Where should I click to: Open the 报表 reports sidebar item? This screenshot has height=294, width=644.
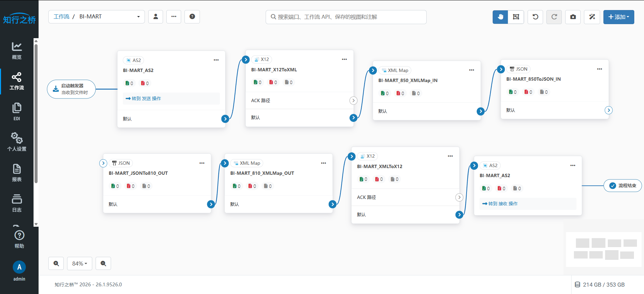coord(17,173)
